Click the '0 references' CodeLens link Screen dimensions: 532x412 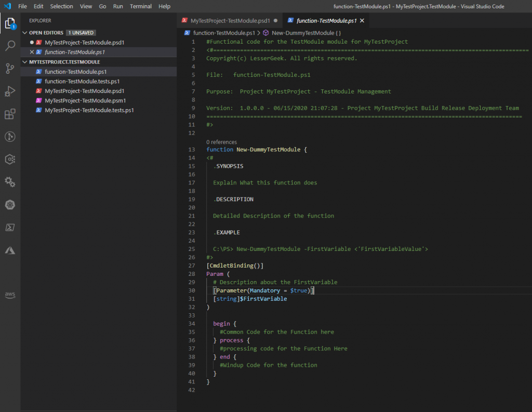tap(221, 142)
